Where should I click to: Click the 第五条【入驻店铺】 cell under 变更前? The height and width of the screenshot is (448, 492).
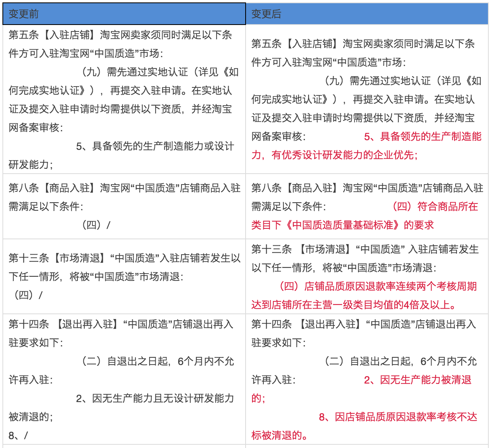click(124, 100)
